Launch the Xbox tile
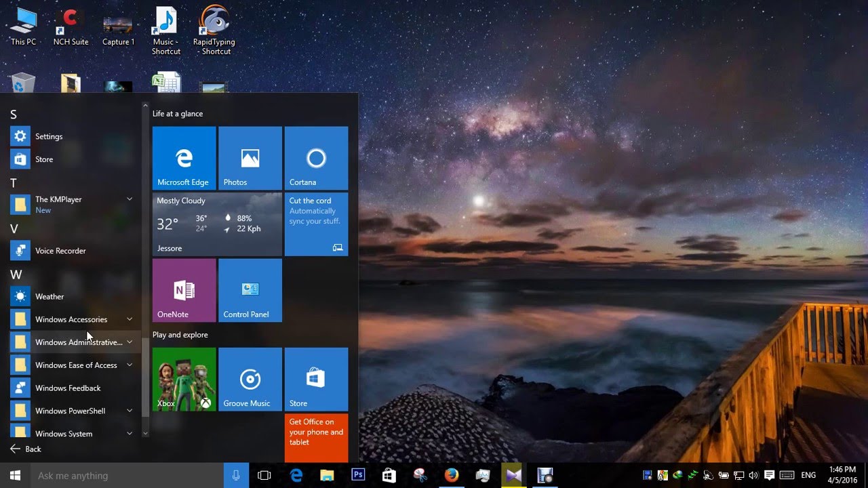 coord(184,380)
